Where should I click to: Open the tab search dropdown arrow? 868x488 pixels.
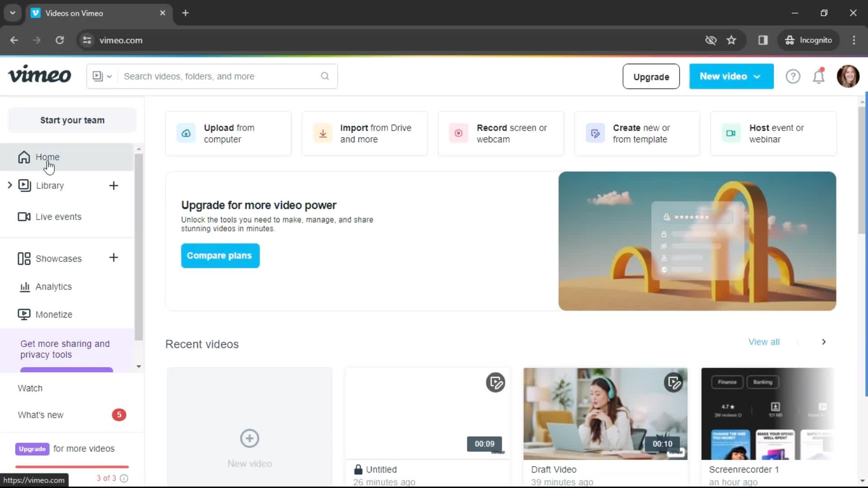coord(13,13)
